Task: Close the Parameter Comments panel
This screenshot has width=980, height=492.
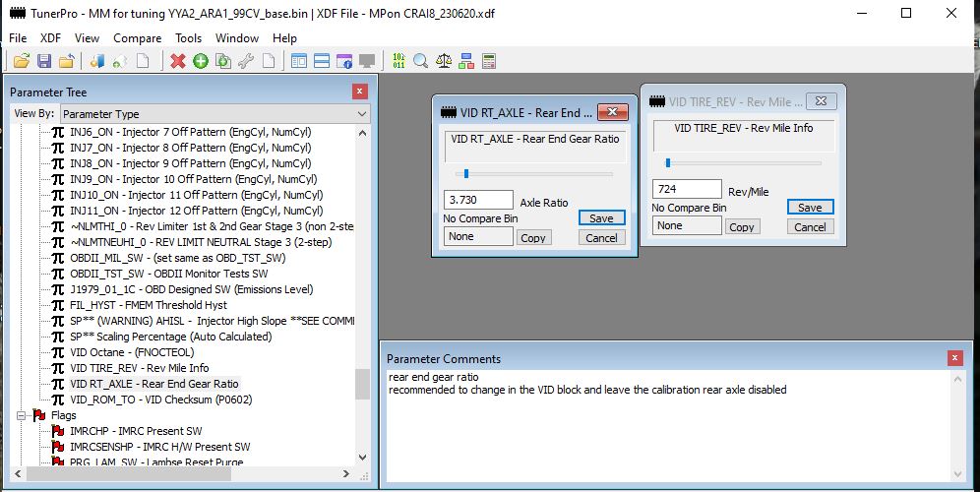Action: tap(953, 358)
